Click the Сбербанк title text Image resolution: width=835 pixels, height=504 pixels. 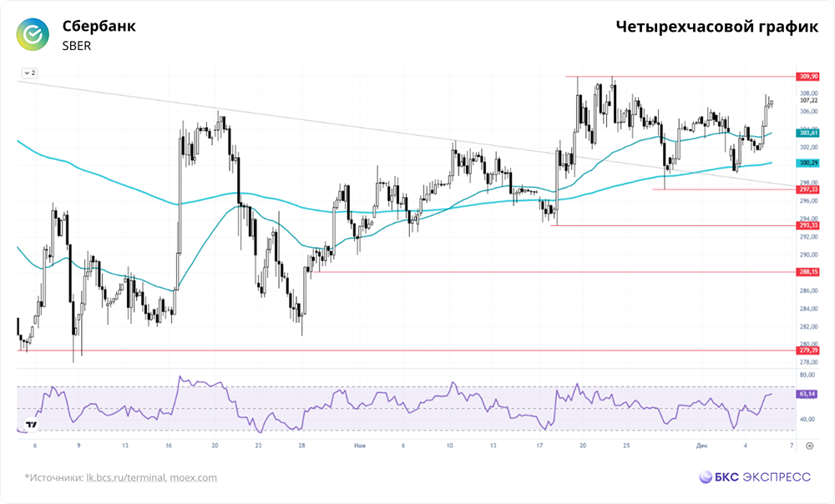point(99,26)
